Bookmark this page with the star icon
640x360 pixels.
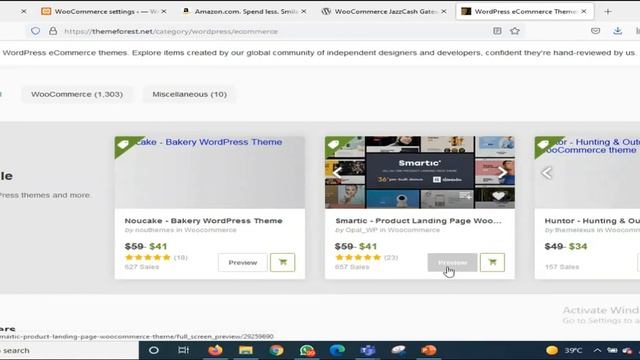pos(515,31)
